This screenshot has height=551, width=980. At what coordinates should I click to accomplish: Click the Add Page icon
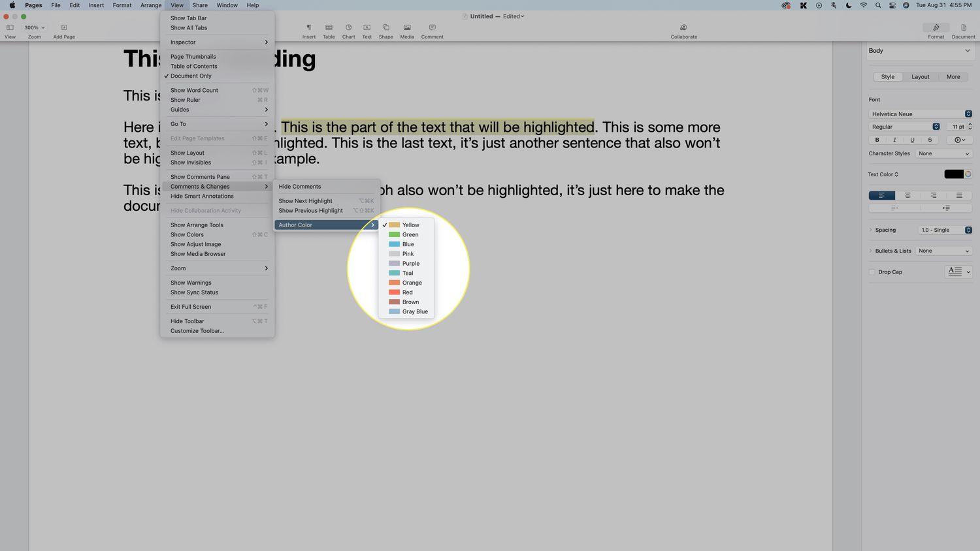[x=64, y=28]
